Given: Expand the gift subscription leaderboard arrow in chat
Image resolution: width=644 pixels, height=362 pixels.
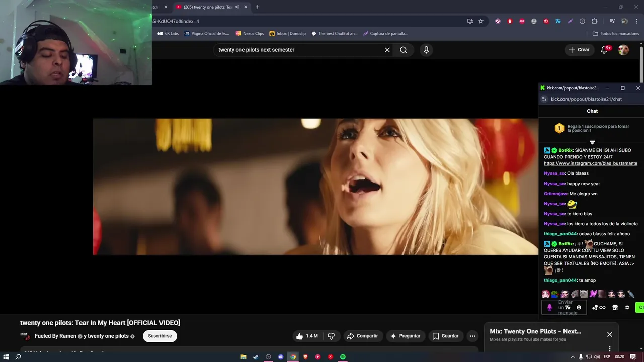Looking at the screenshot, I should point(592,142).
